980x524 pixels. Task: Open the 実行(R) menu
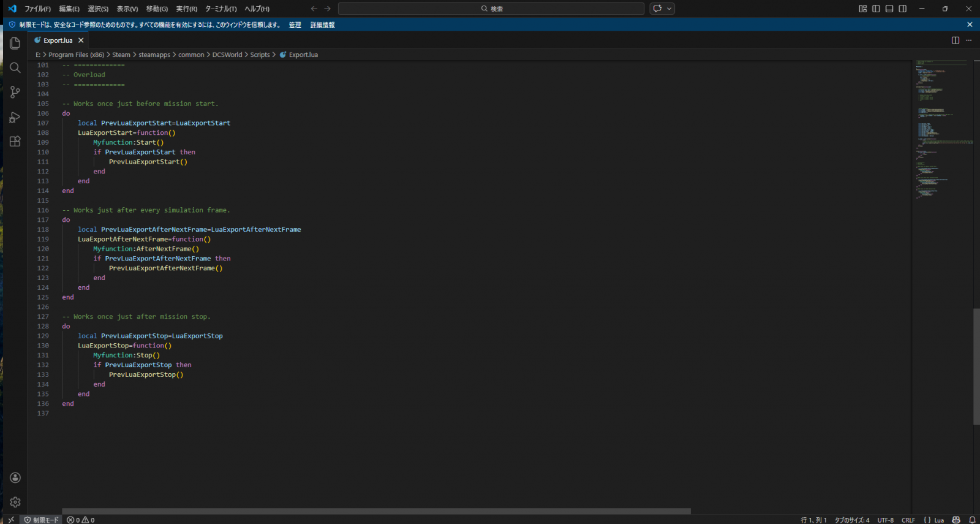point(187,9)
